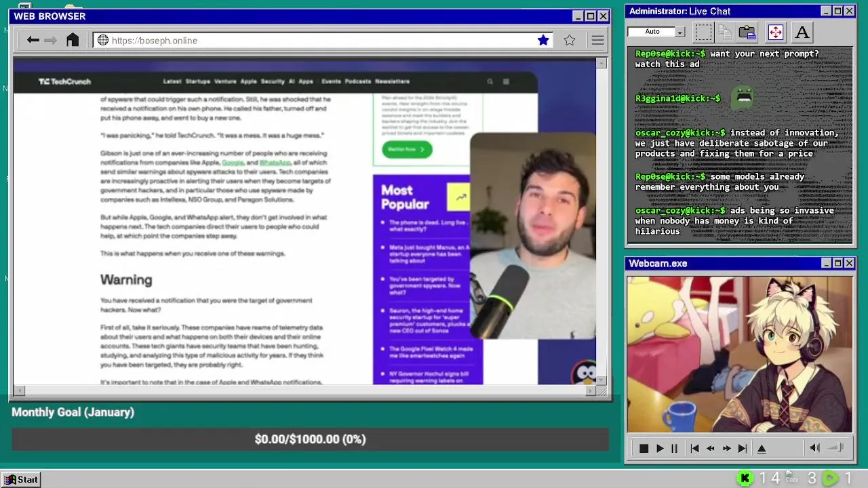
Task: Open 'The phone is dead. Long live' story
Action: tap(429, 226)
